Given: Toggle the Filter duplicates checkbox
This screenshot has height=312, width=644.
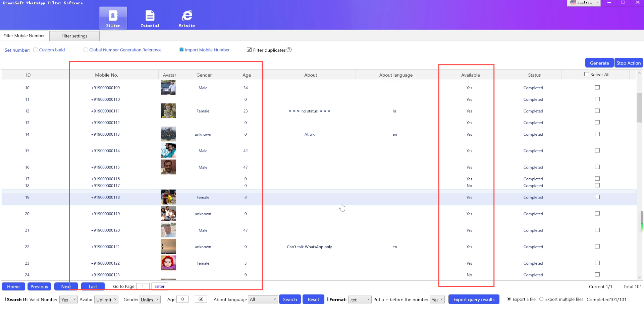Looking at the screenshot, I should [249, 50].
